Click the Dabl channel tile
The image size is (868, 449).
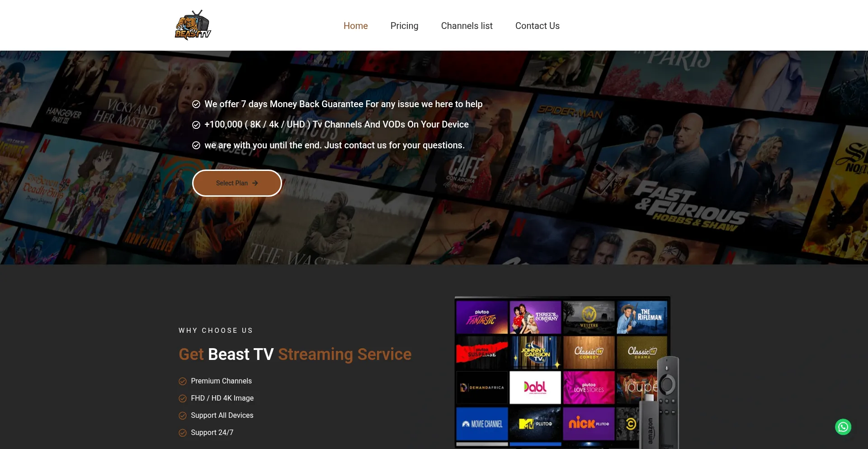coord(535,388)
